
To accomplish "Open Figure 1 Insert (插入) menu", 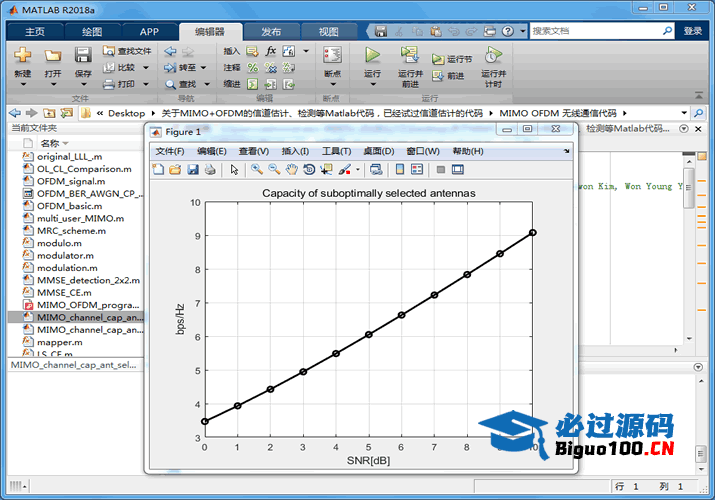I will click(295, 151).
